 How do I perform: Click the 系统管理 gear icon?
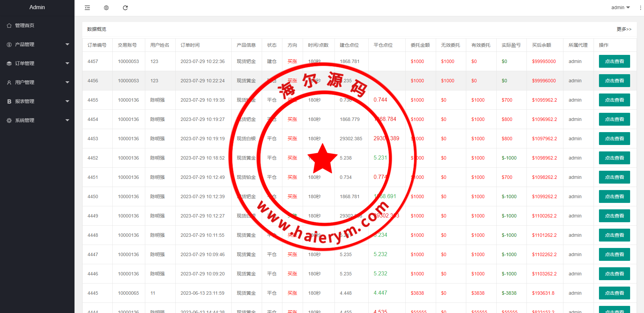click(x=9, y=120)
